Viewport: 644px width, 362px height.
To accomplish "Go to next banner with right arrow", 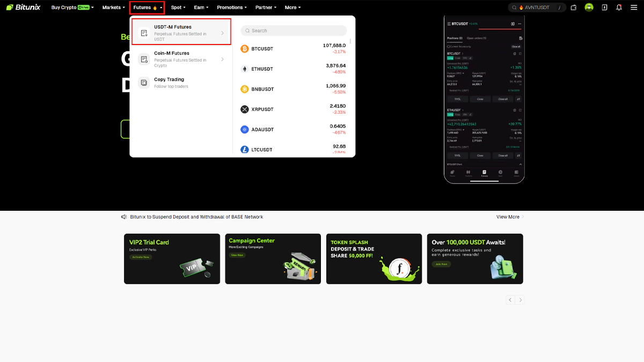I will (x=520, y=300).
